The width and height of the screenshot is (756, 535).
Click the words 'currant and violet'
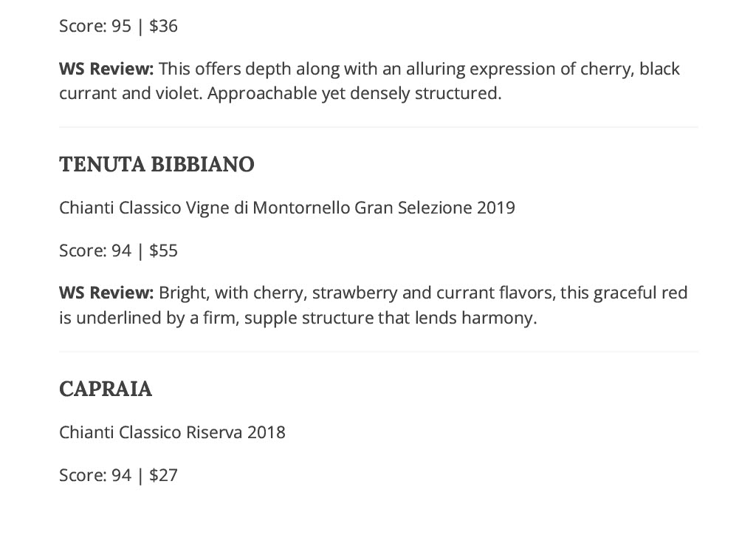tap(129, 94)
